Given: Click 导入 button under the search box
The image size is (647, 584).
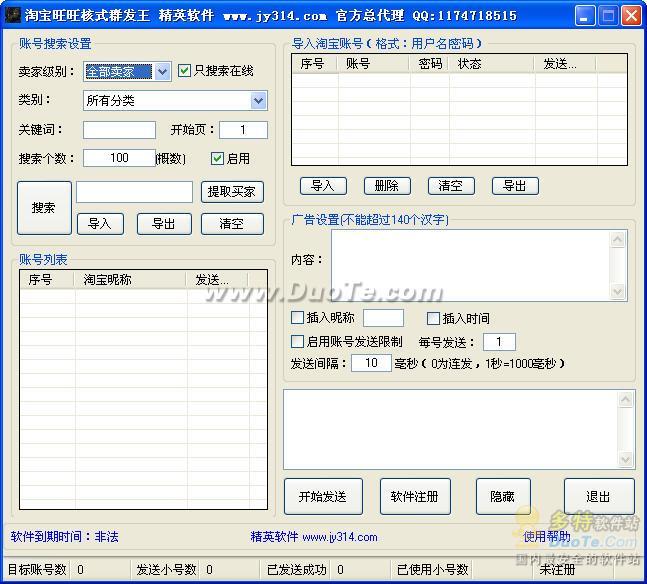Looking at the screenshot, I should (x=100, y=224).
